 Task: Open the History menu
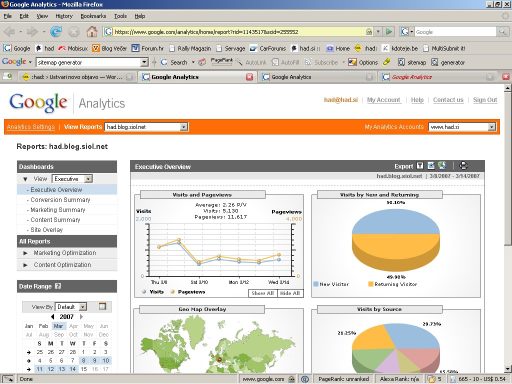(x=64, y=16)
